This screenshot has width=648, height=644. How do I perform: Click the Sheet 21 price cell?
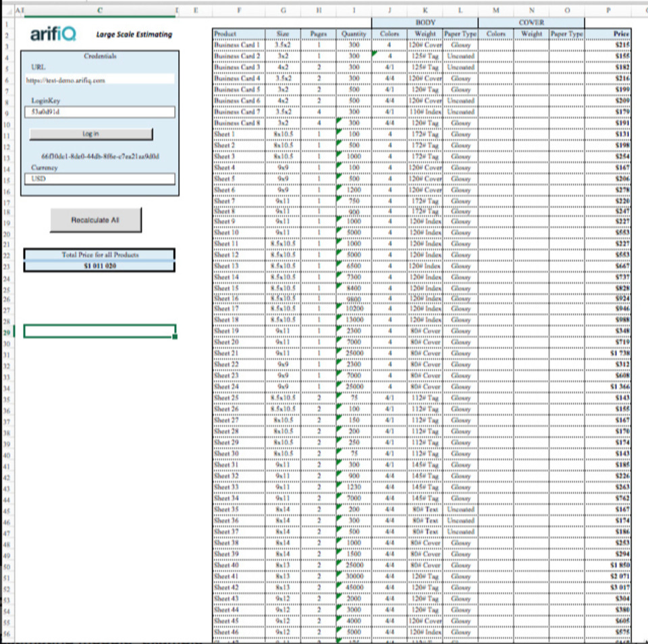[609, 353]
